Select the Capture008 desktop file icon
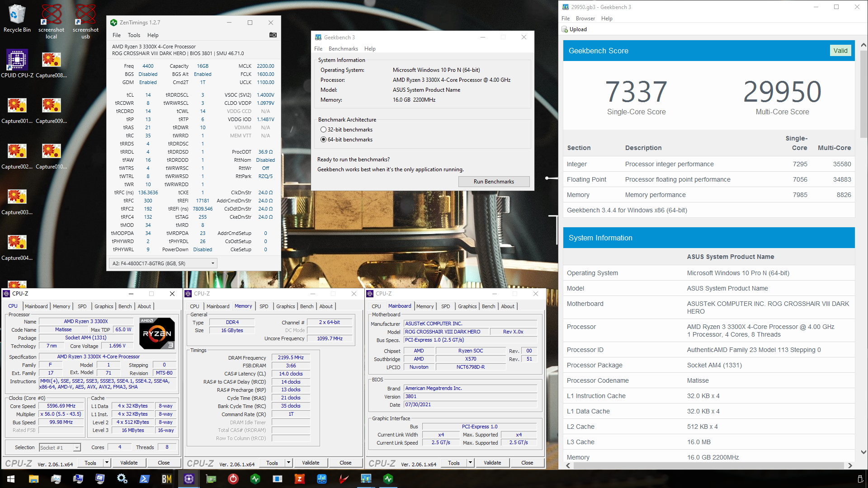The width and height of the screenshot is (868, 488). tap(51, 63)
